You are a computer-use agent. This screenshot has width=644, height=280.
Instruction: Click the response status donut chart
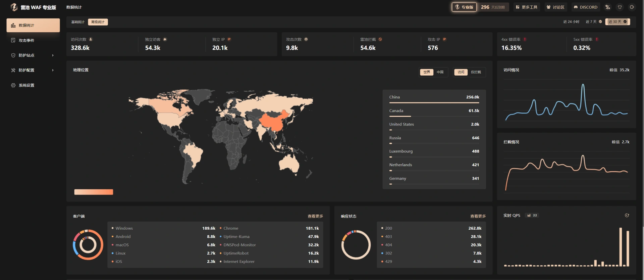tap(356, 244)
